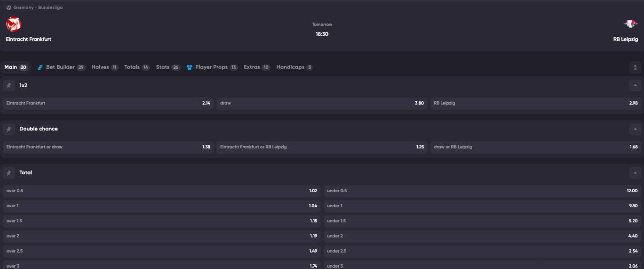Pick over 2.5 at 1.49

pos(162,251)
